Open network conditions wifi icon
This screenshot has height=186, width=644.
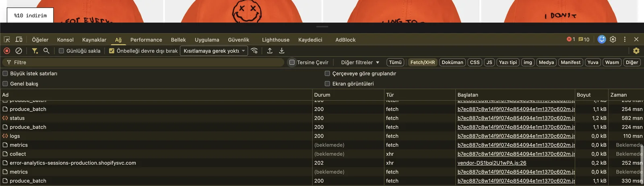(254, 51)
